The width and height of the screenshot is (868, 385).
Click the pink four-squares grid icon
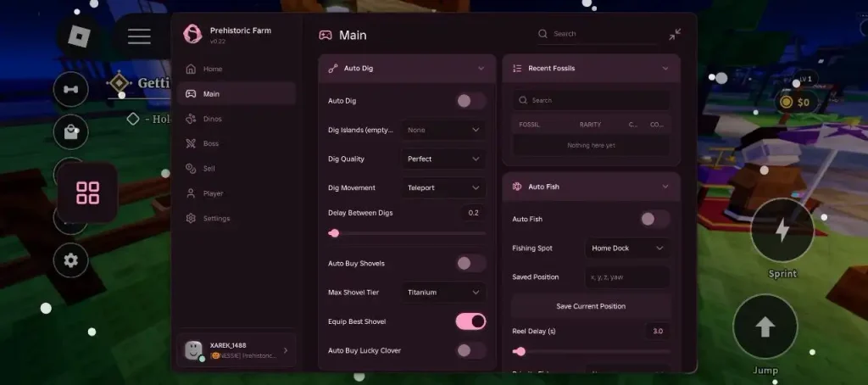pyautogui.click(x=87, y=192)
